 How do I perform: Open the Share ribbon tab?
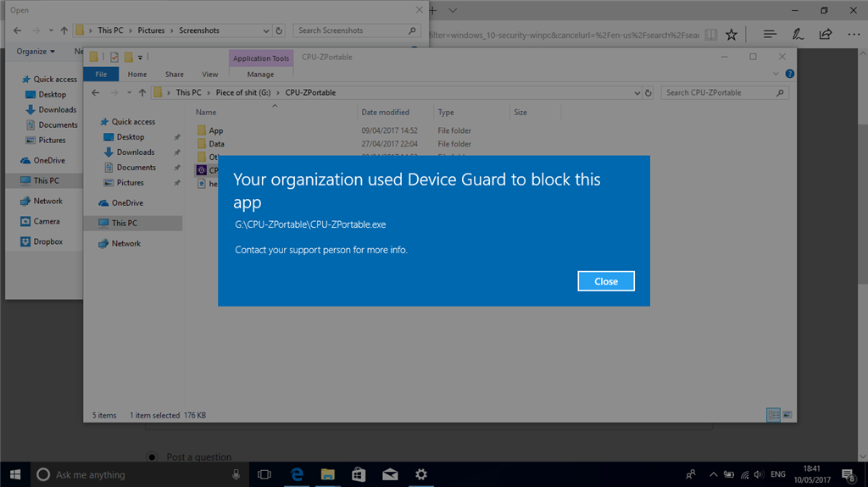click(x=175, y=75)
